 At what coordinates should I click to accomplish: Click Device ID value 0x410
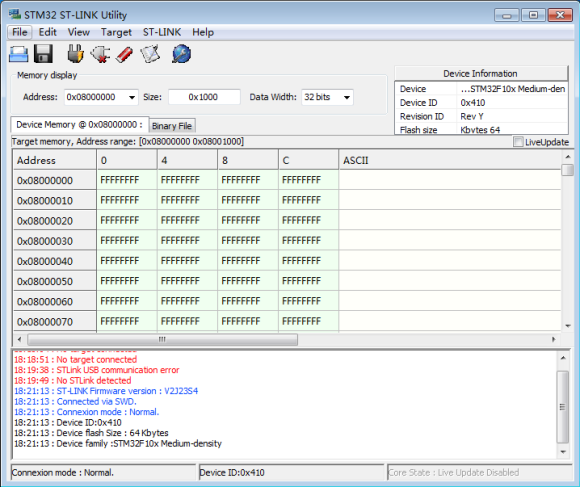[473, 102]
